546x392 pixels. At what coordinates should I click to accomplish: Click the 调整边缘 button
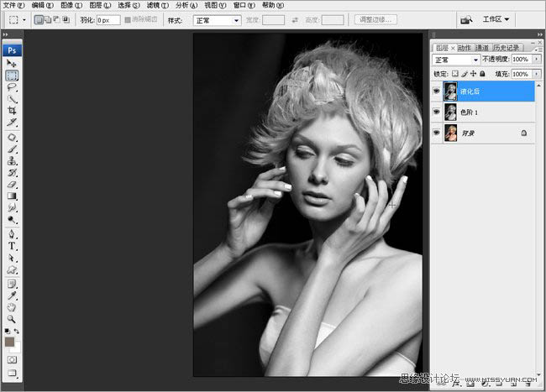[376, 19]
